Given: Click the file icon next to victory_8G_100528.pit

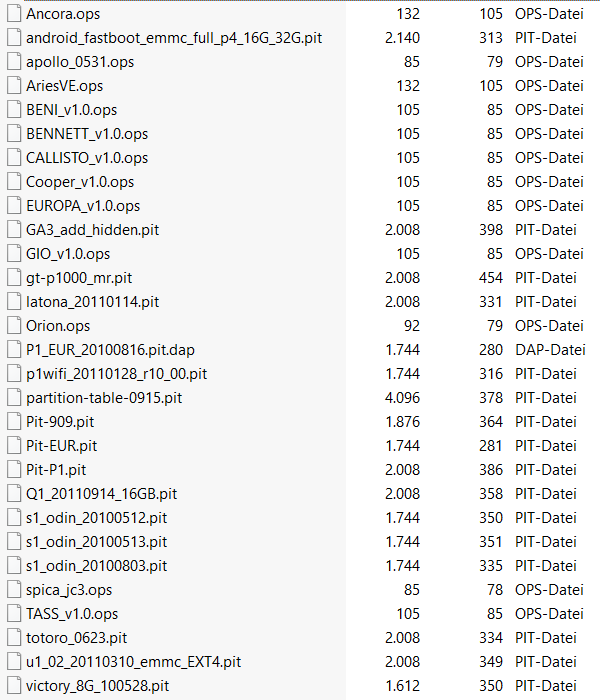Looking at the screenshot, I should (x=13, y=686).
